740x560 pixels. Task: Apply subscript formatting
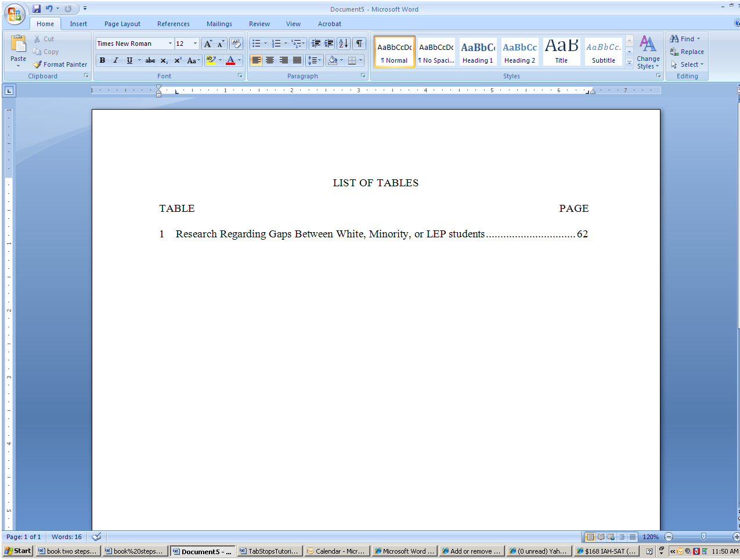[163, 60]
